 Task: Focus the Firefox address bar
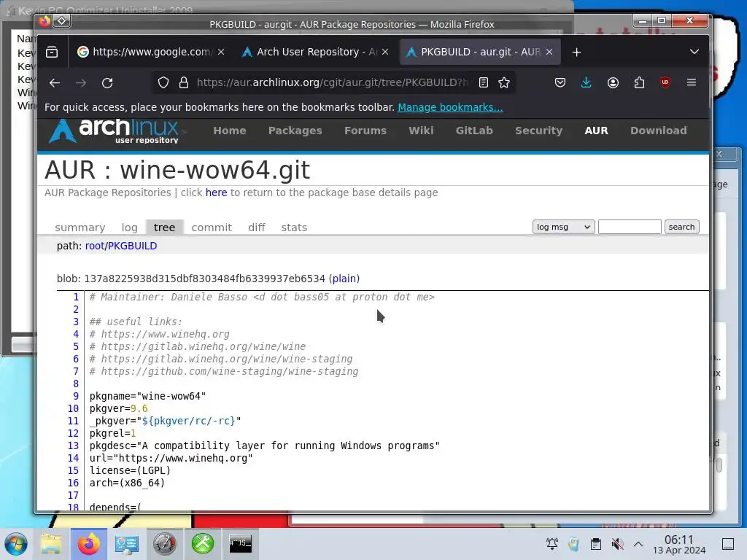pos(332,83)
